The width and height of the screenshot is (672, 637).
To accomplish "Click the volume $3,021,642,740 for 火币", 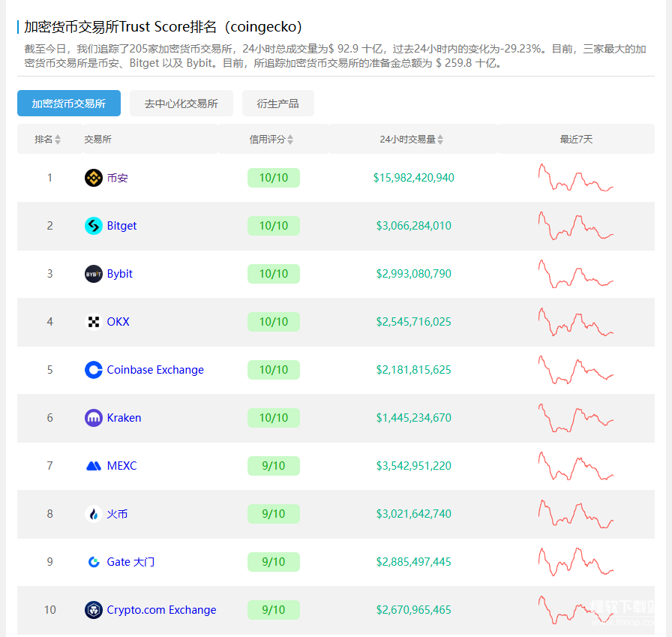I will (413, 514).
